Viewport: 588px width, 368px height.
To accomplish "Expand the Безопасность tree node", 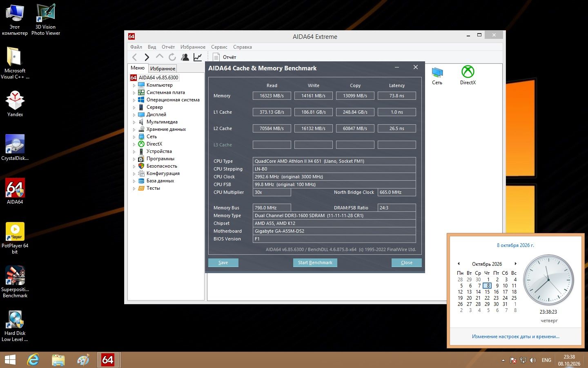I will pos(134,166).
